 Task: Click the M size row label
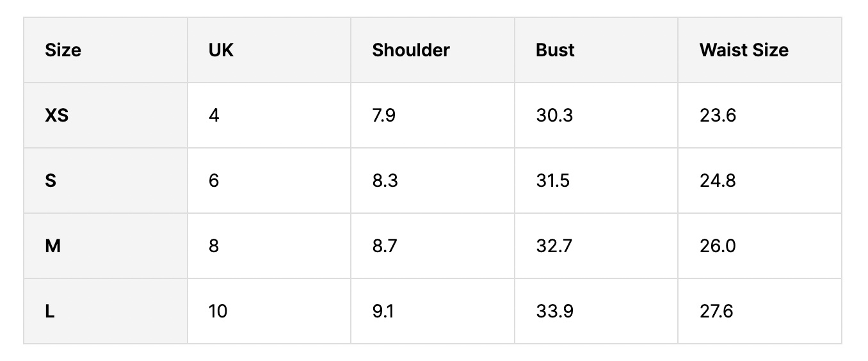click(x=52, y=246)
